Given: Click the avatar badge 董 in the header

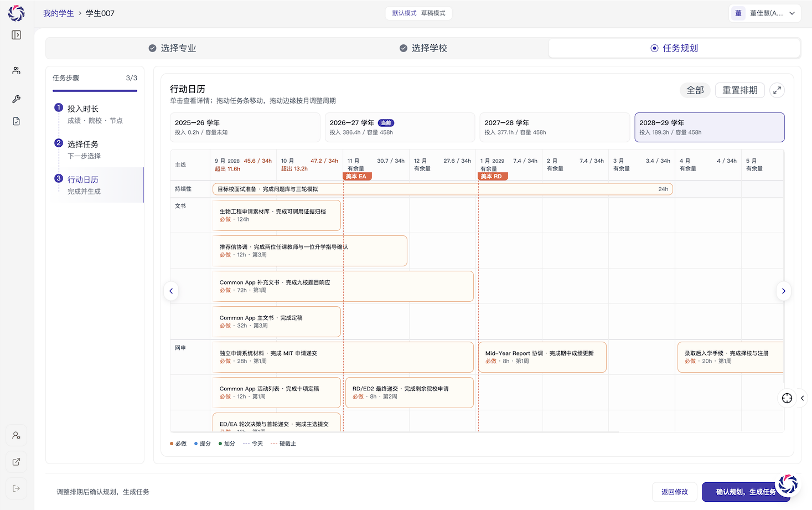Looking at the screenshot, I should coord(738,13).
